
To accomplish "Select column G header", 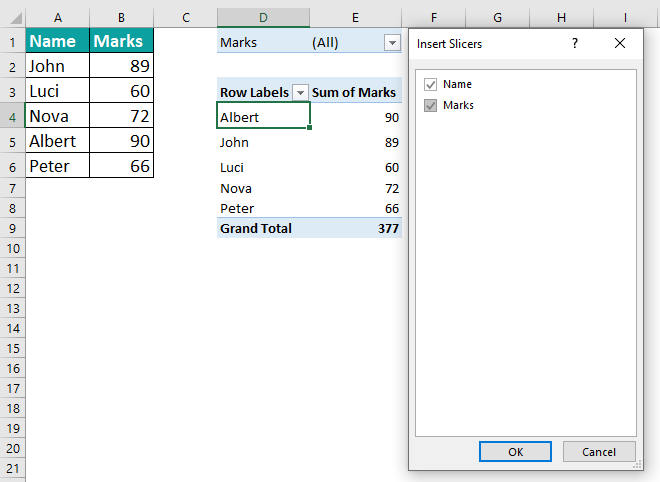I will [x=498, y=18].
